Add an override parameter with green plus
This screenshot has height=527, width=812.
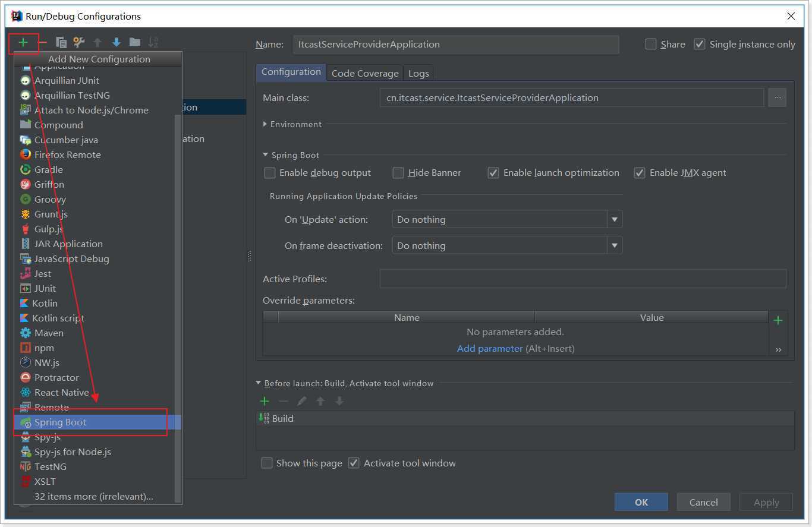point(778,321)
